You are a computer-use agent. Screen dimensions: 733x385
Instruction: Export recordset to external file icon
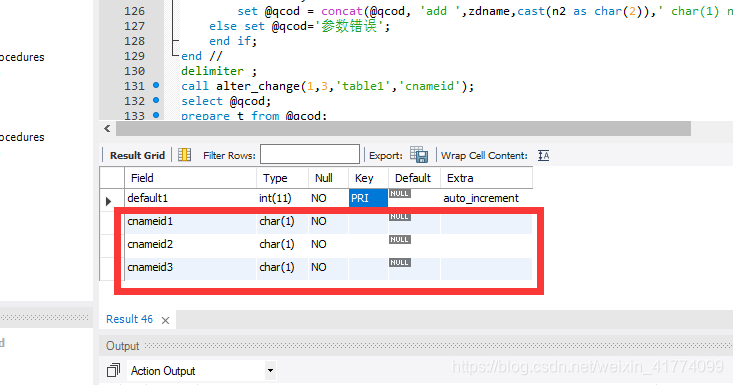419,155
